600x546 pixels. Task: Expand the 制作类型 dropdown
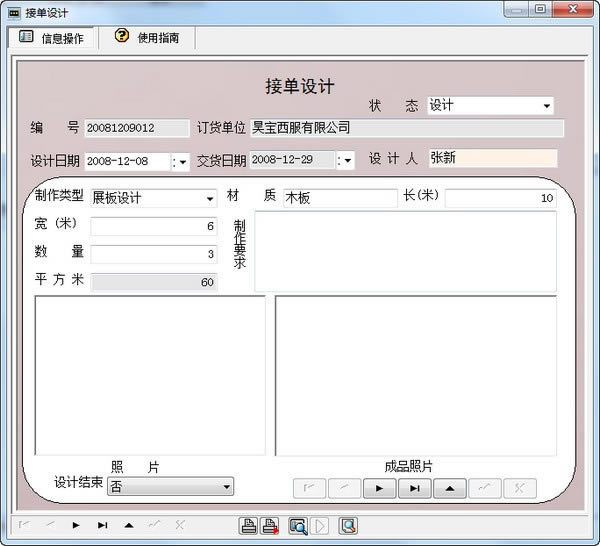pos(210,198)
